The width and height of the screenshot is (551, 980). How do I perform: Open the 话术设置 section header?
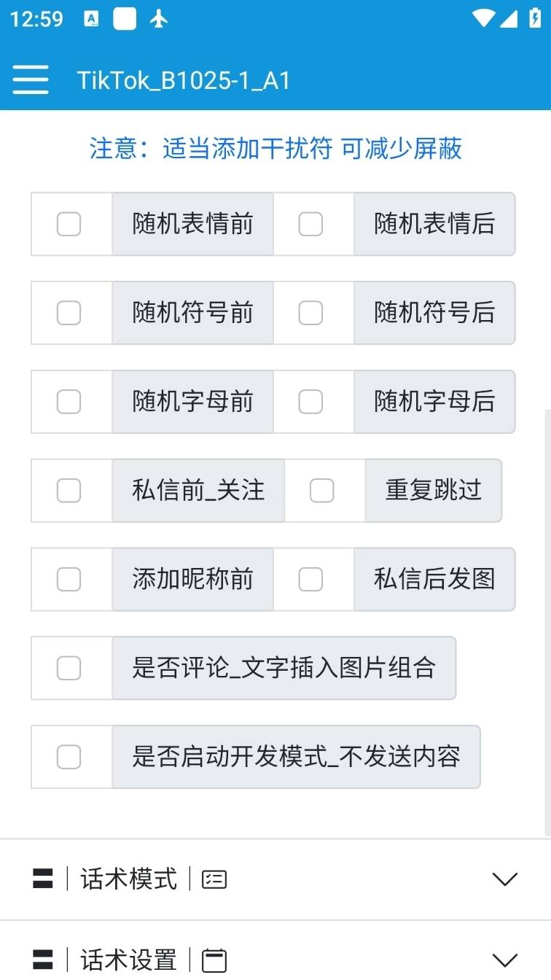(x=129, y=960)
